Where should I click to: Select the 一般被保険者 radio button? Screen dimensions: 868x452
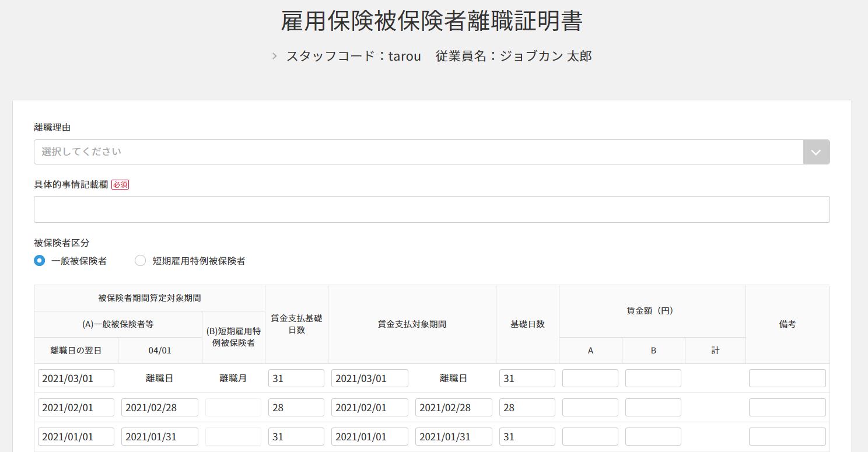[x=40, y=261]
